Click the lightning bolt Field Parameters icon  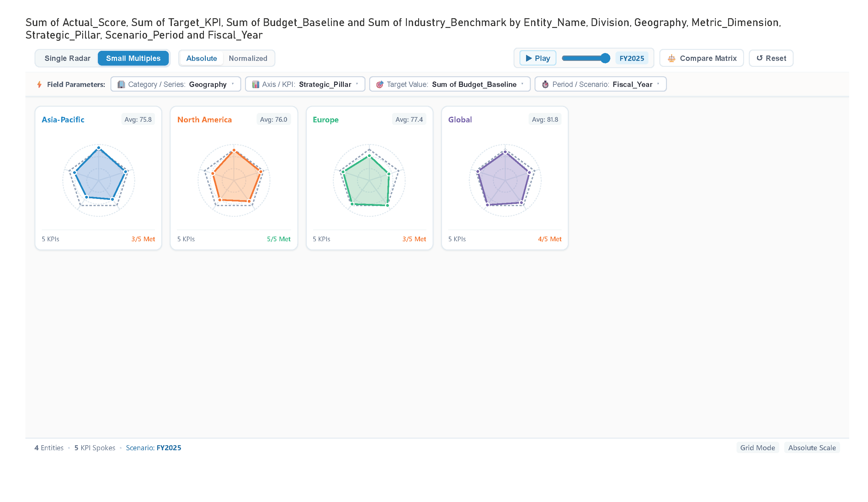[39, 84]
